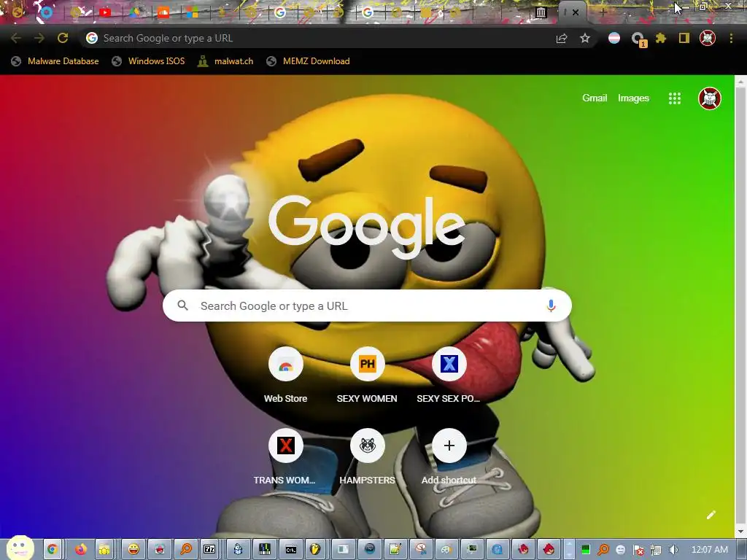Viewport: 747px width, 560px height.
Task: Click the browser back arrow
Action: [16, 38]
